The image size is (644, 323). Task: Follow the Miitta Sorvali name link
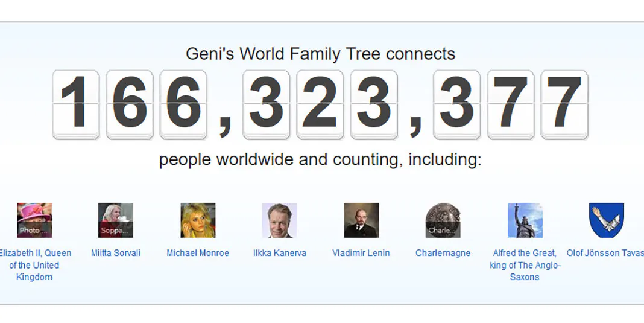tap(116, 253)
